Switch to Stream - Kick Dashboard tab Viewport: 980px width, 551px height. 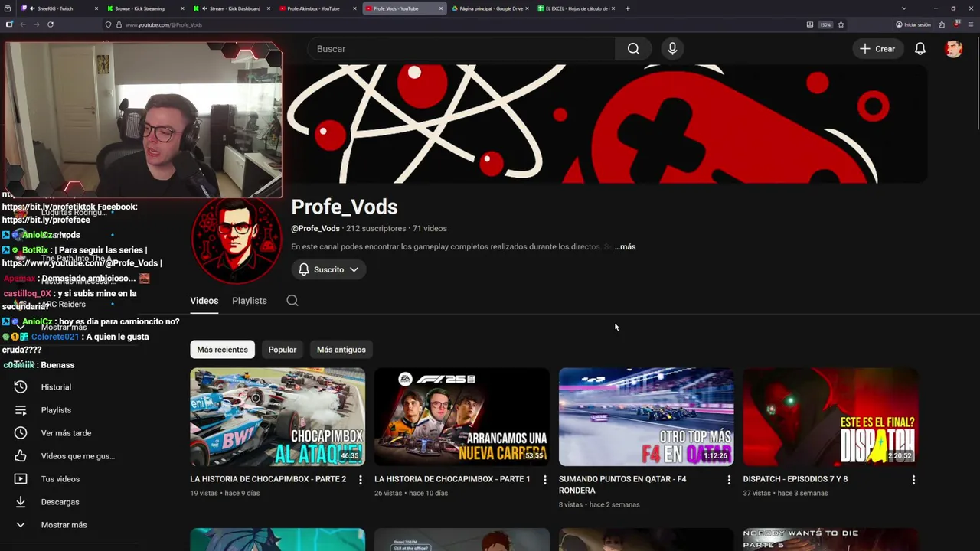[x=232, y=8]
